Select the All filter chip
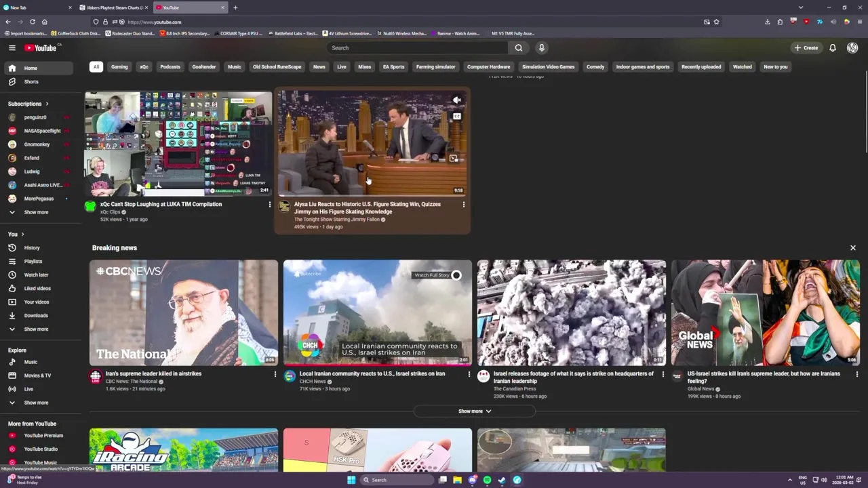Viewport: 868px width, 488px height. tap(96, 66)
